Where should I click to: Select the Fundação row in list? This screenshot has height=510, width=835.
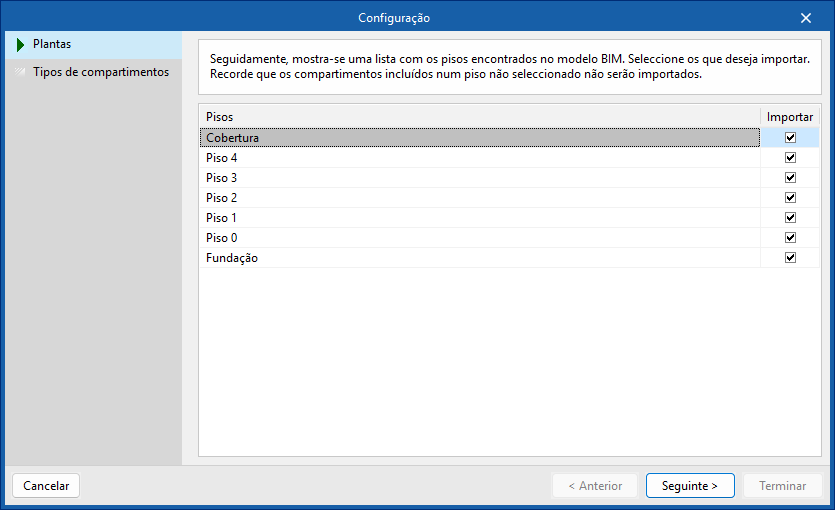[x=400, y=258]
